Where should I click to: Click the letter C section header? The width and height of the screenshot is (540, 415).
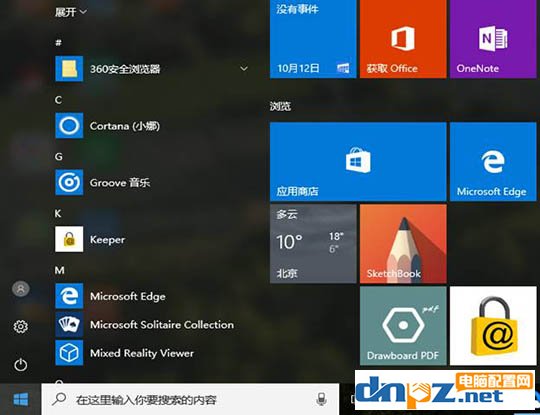[x=59, y=100]
